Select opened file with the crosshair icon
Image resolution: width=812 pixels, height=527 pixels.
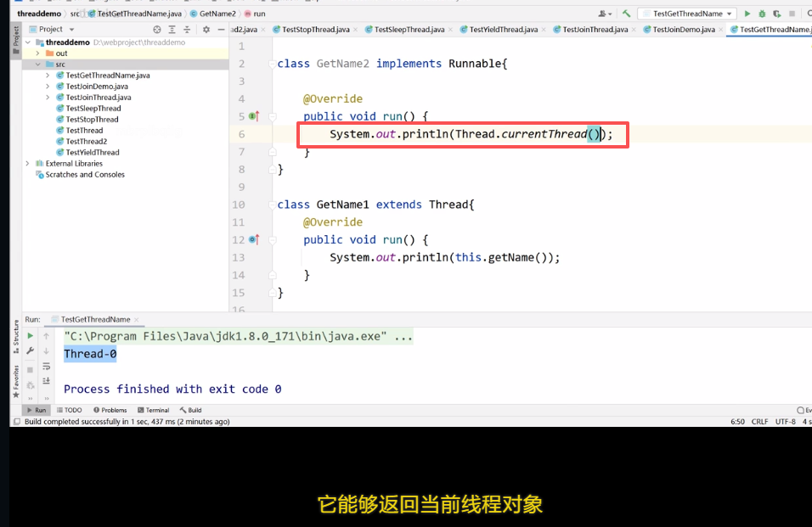pyautogui.click(x=156, y=28)
